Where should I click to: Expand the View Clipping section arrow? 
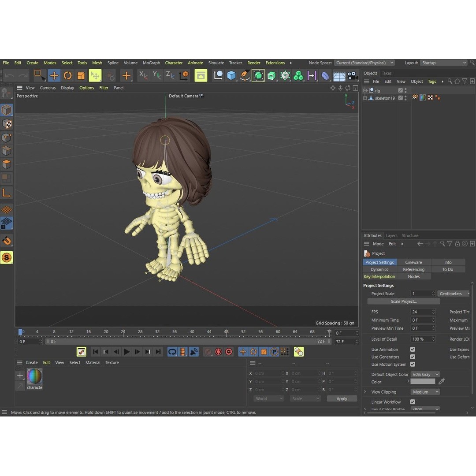coord(365,392)
